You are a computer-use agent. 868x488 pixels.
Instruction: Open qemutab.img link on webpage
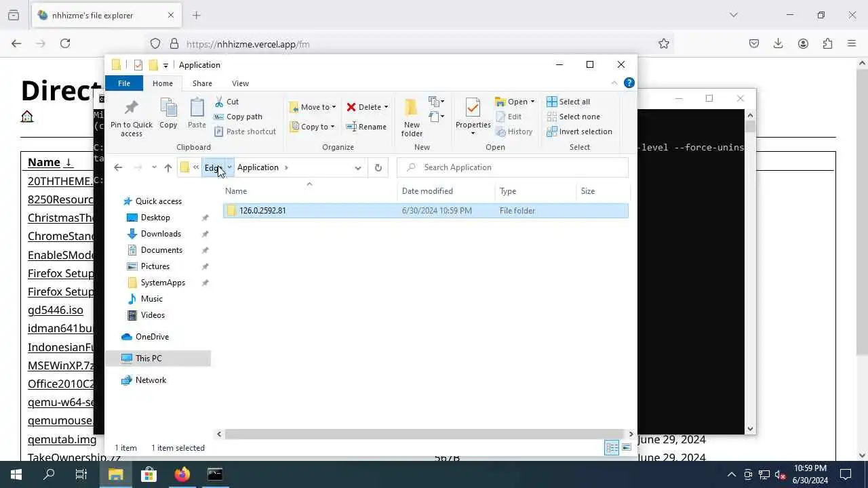pyautogui.click(x=62, y=439)
